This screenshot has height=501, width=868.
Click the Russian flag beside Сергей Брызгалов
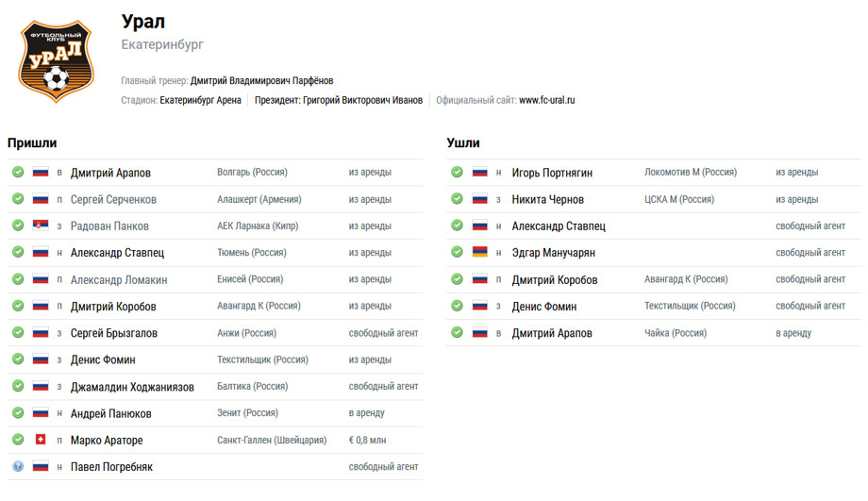[41, 332]
